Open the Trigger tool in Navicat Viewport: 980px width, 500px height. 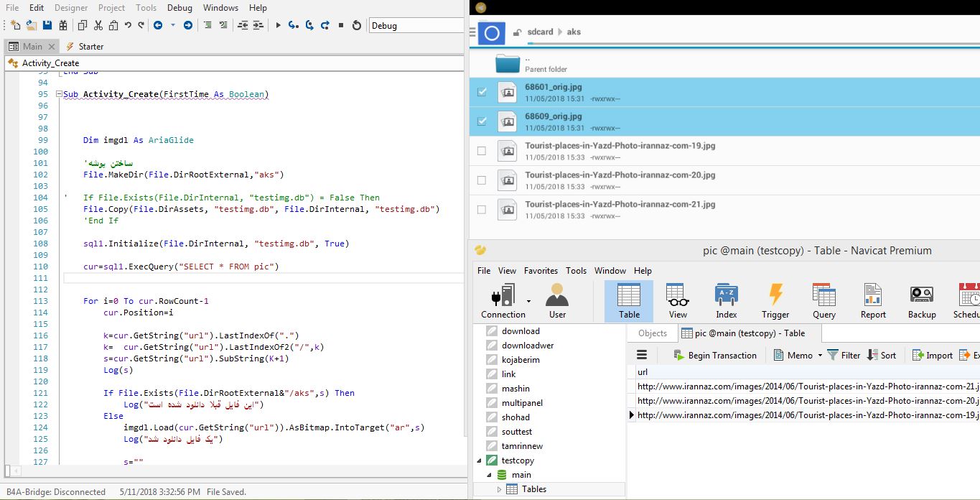coord(775,300)
